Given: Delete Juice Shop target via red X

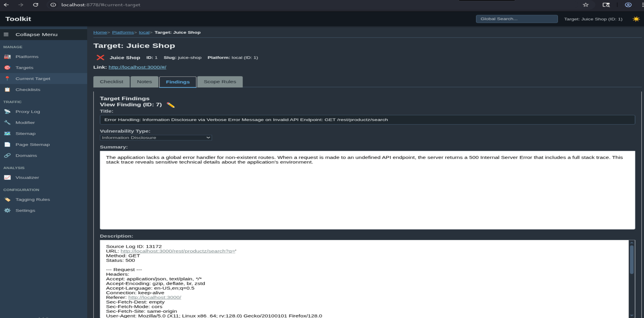Looking at the screenshot, I should 100,57.
